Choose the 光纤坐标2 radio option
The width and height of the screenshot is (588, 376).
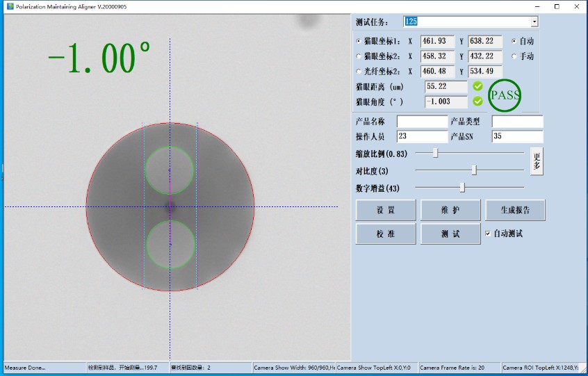click(359, 72)
